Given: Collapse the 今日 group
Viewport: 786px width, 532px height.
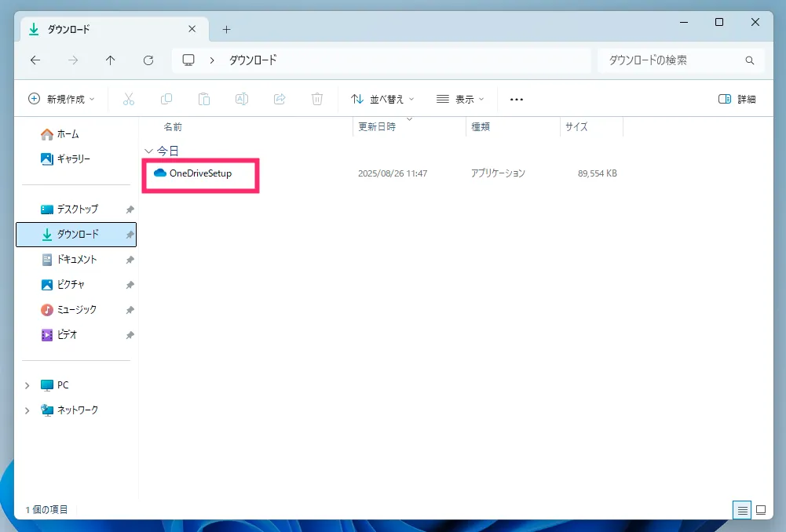Looking at the screenshot, I should click(x=148, y=151).
